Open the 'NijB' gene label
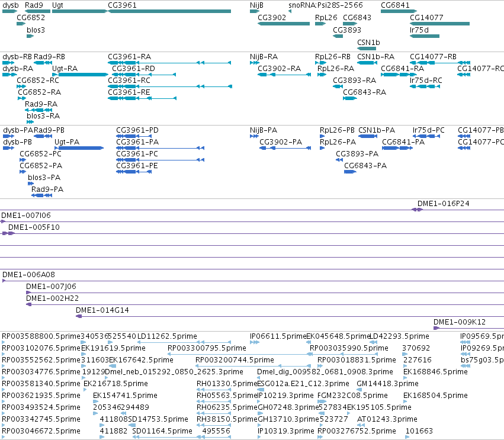The width and height of the screenshot is (504, 440). point(256,5)
